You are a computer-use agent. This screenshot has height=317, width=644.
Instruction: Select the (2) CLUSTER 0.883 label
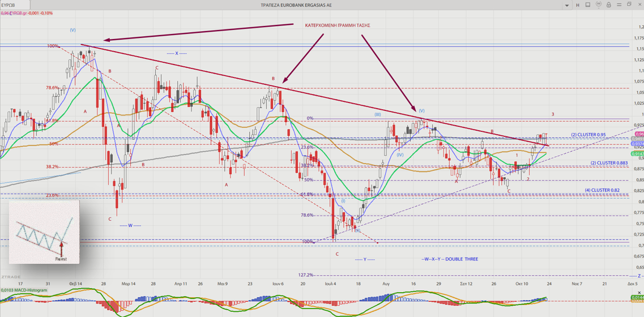609,163
